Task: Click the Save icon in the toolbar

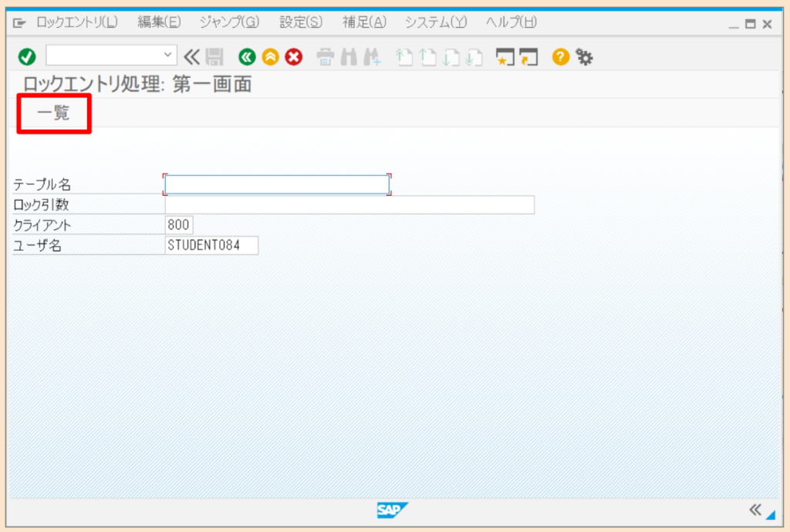Action: click(x=214, y=56)
